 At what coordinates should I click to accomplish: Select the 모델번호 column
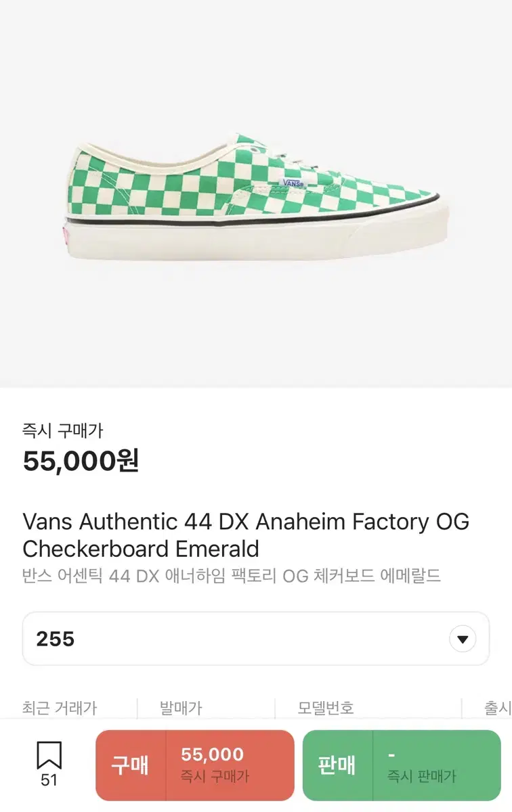326,708
